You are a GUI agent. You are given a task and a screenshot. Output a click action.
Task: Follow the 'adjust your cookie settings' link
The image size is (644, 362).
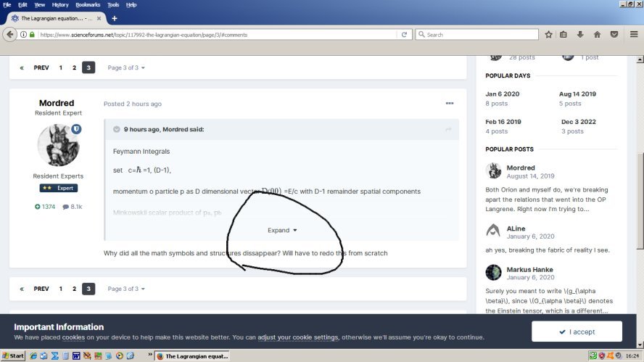click(297, 337)
